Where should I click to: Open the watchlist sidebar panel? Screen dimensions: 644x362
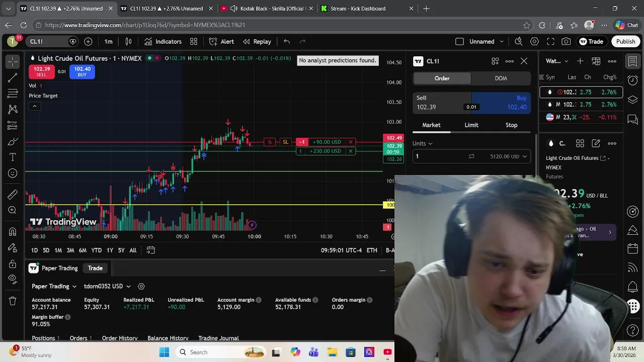tap(633, 61)
